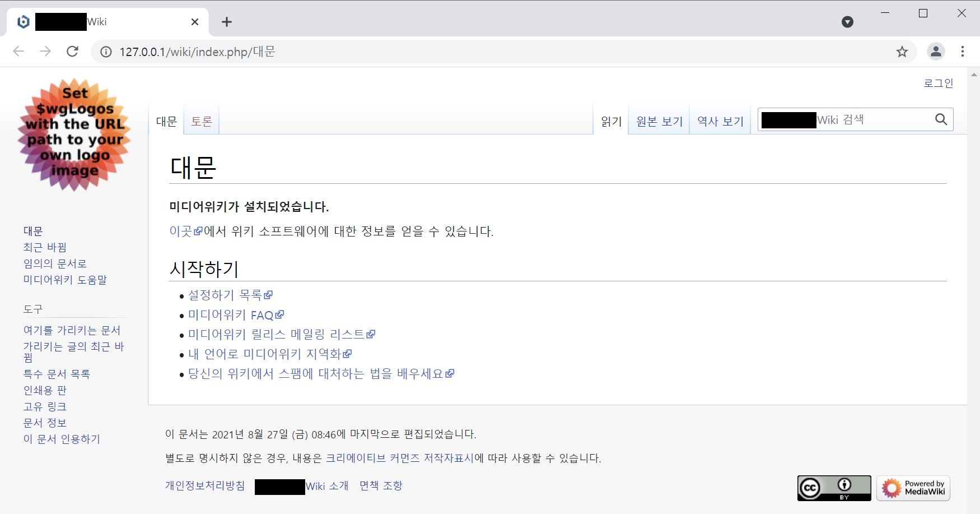Viewport: 980px width, 514px height.
Task: Click the 로그인 link
Action: 938,83
